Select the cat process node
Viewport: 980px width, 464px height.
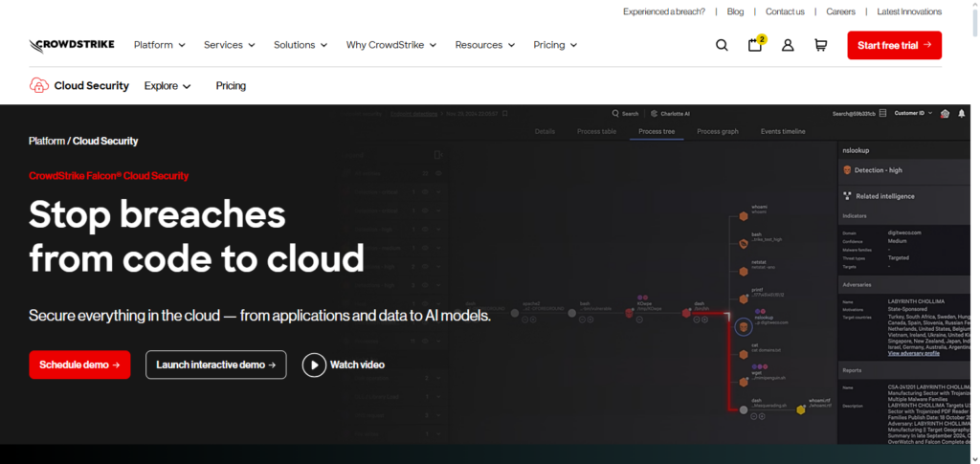tap(743, 354)
